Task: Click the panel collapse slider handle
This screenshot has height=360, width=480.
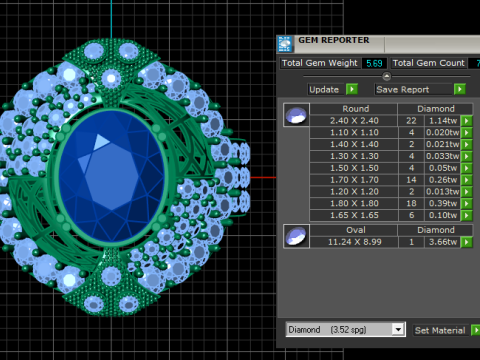Action: coord(386,76)
